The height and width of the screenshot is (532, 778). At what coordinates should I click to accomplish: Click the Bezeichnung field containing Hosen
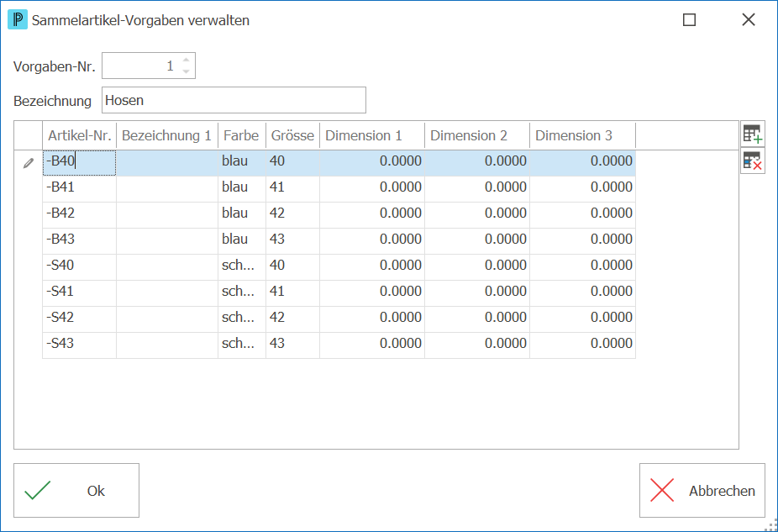(x=234, y=100)
